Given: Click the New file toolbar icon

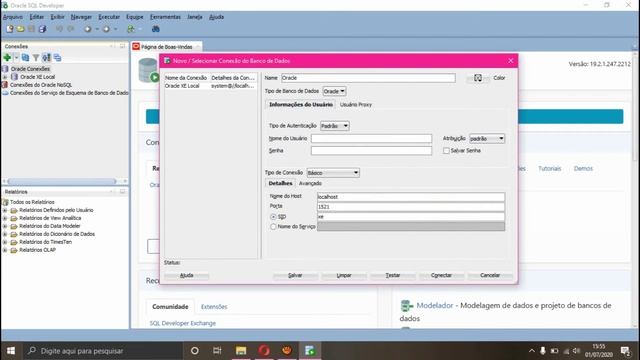Looking at the screenshot, I should click(9, 29).
